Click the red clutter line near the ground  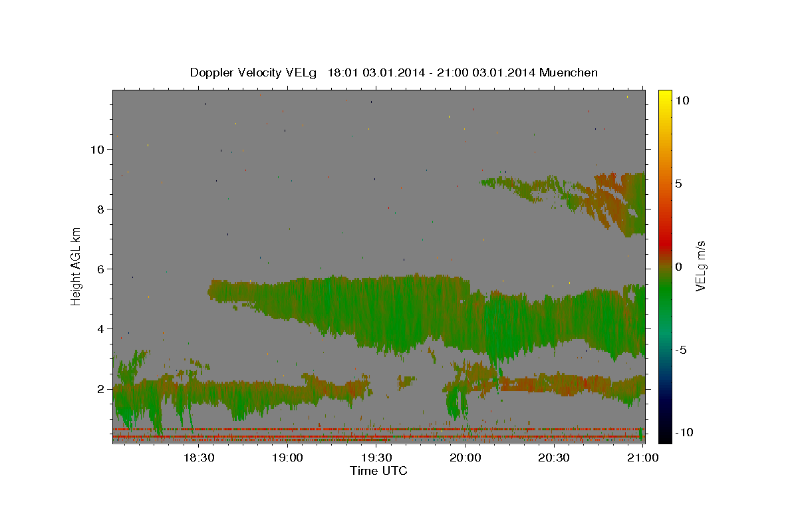tap(378, 430)
